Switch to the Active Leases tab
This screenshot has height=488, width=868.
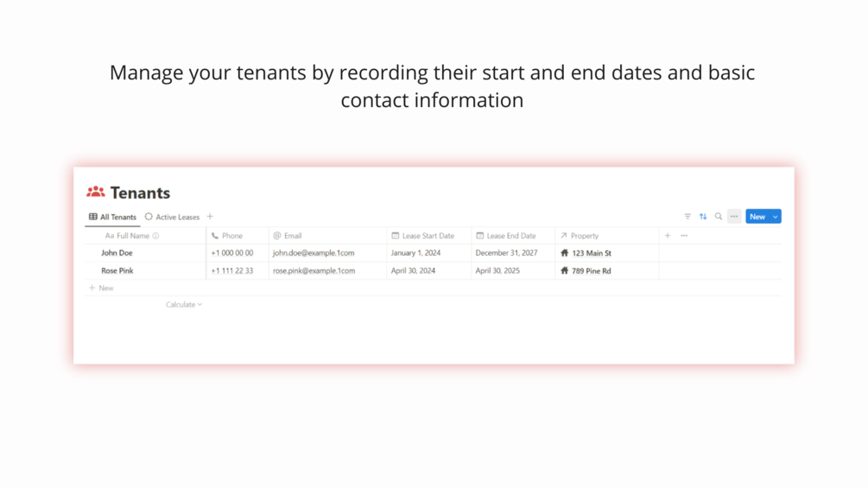pos(172,217)
